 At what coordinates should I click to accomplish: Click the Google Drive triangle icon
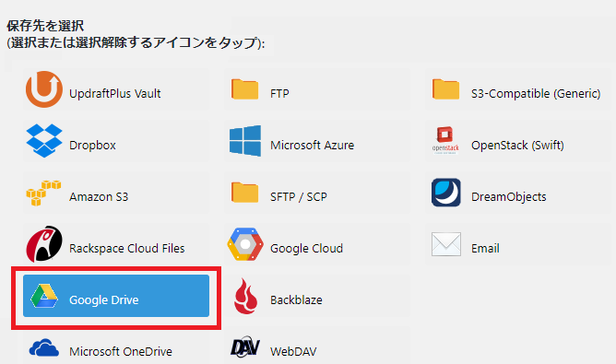point(44,296)
